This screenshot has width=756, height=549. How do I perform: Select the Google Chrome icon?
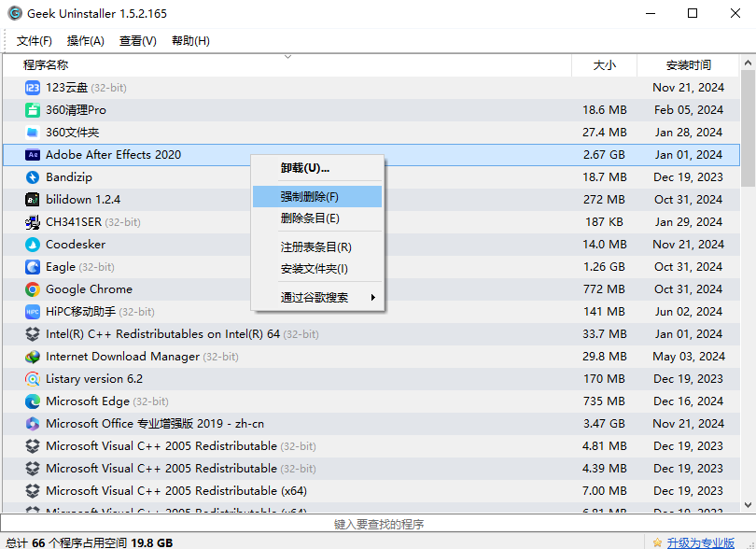(x=33, y=289)
